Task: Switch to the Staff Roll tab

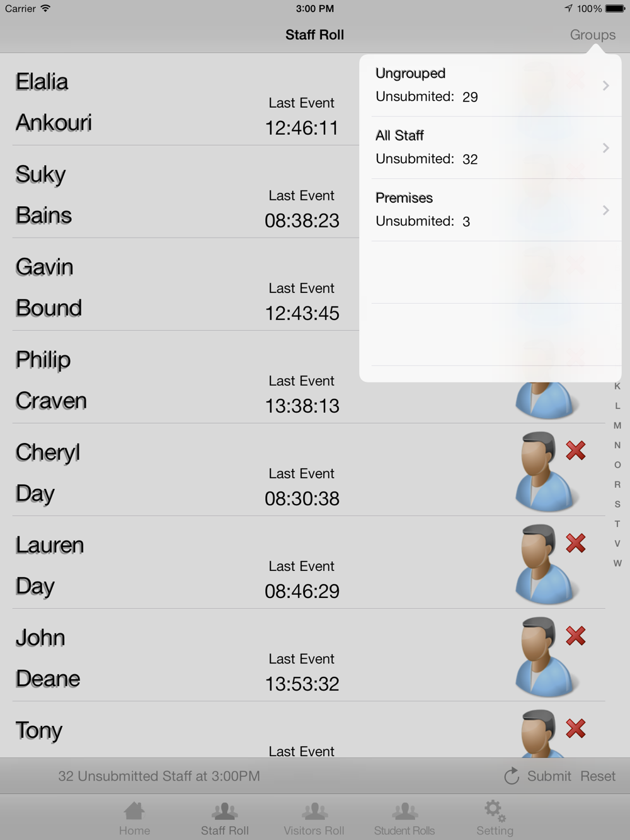Action: [x=225, y=819]
